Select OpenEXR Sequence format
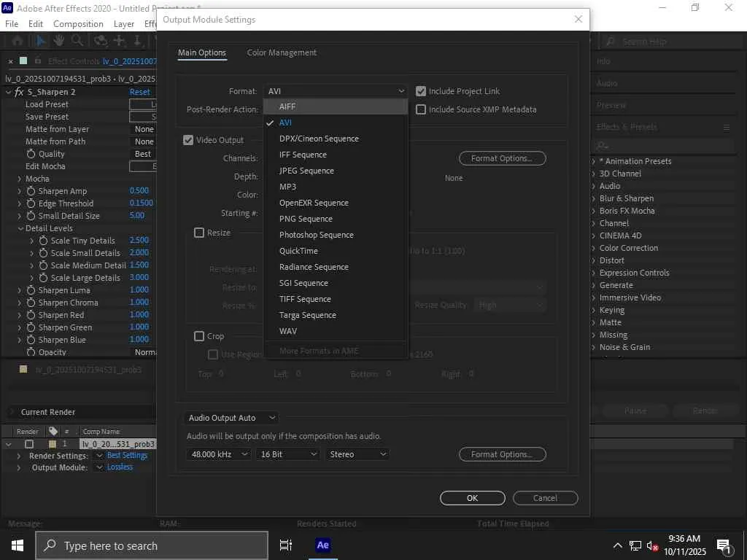This screenshot has width=747, height=560. [x=336, y=203]
